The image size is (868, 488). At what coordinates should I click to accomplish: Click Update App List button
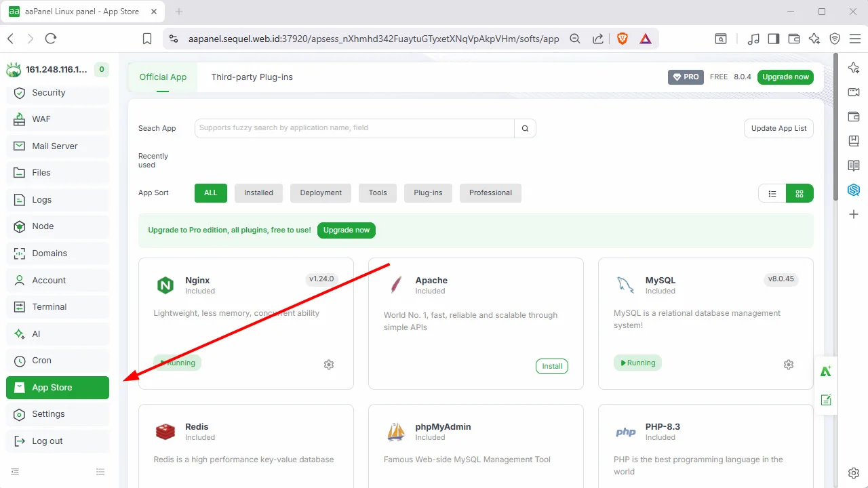pyautogui.click(x=778, y=128)
